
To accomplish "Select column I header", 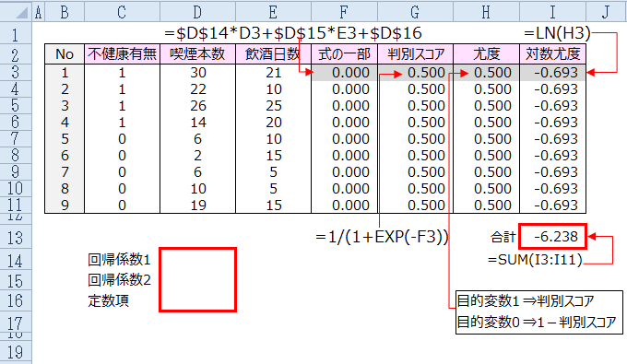I will coord(552,11).
